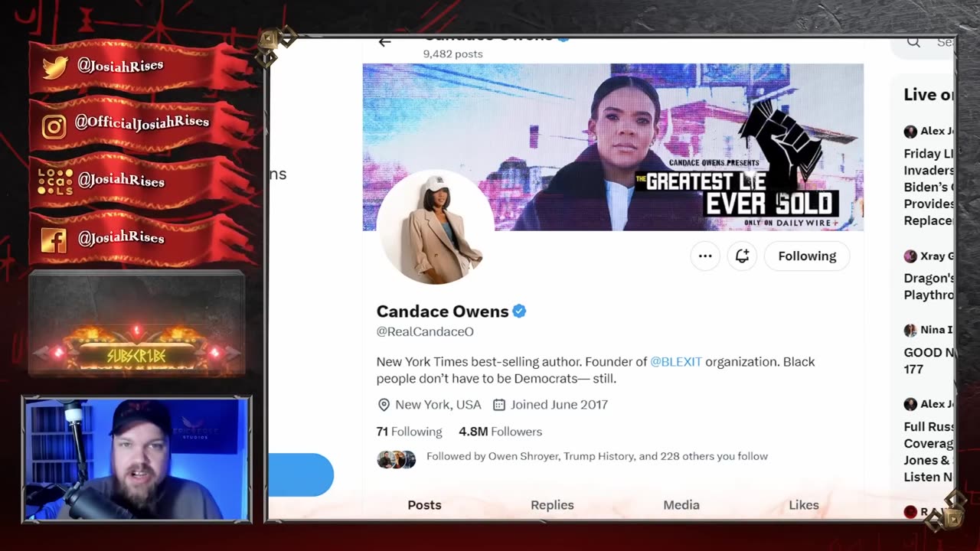Click the New York, USA location text
The height and width of the screenshot is (551, 980).
point(438,405)
